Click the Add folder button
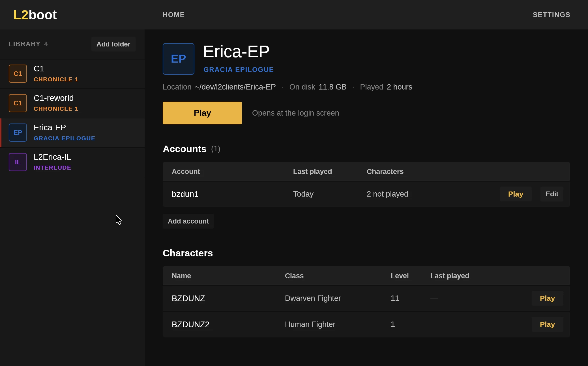588x366 pixels. pos(113,44)
